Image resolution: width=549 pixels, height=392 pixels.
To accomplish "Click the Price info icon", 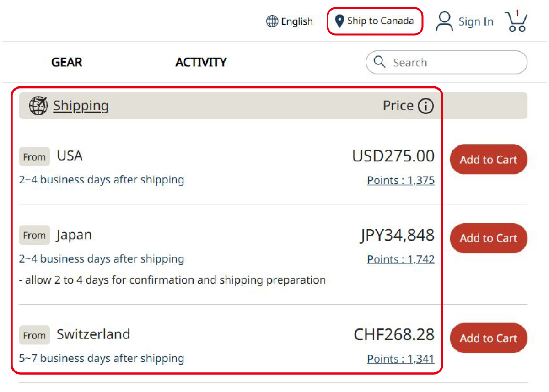I will tap(425, 106).
